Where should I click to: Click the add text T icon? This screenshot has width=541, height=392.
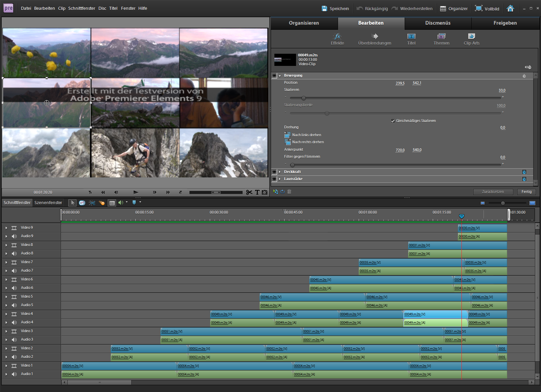[x=257, y=192]
